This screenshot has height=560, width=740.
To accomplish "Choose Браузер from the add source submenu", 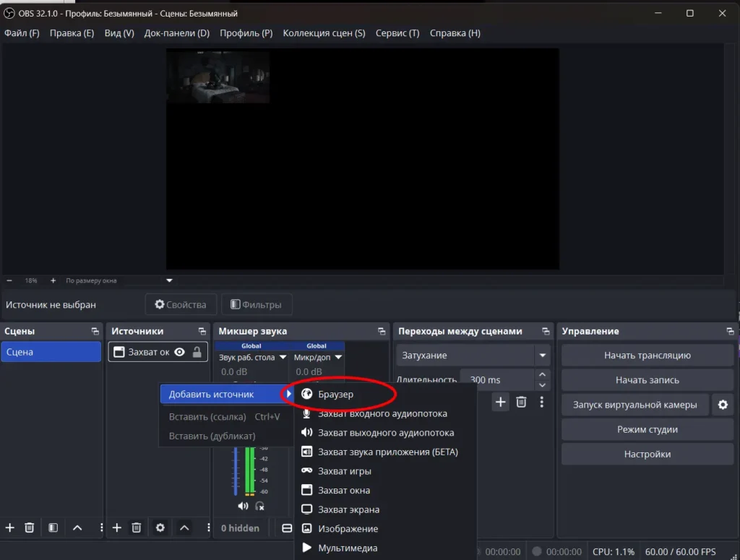I will click(x=335, y=395).
